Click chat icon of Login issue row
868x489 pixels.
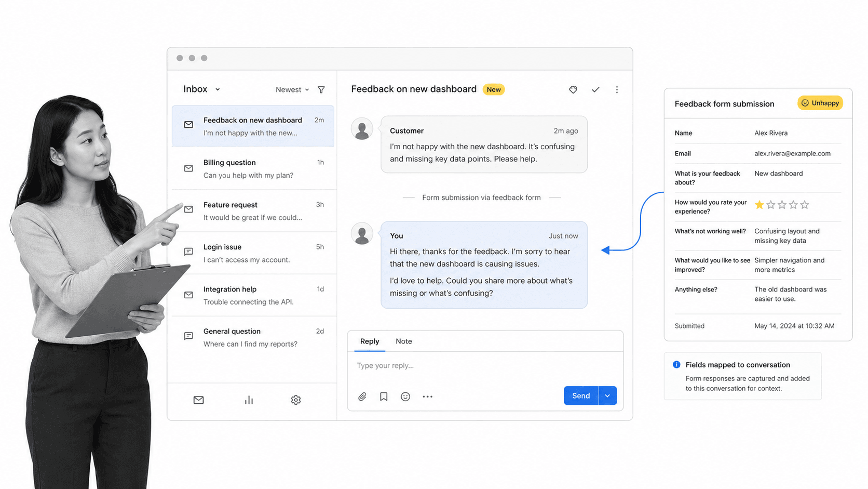(188, 252)
